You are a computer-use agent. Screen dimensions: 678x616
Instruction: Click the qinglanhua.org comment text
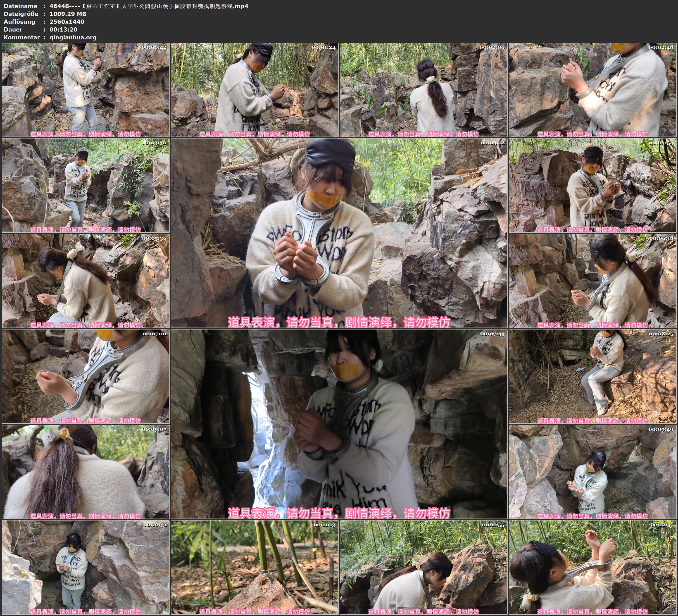coord(73,37)
